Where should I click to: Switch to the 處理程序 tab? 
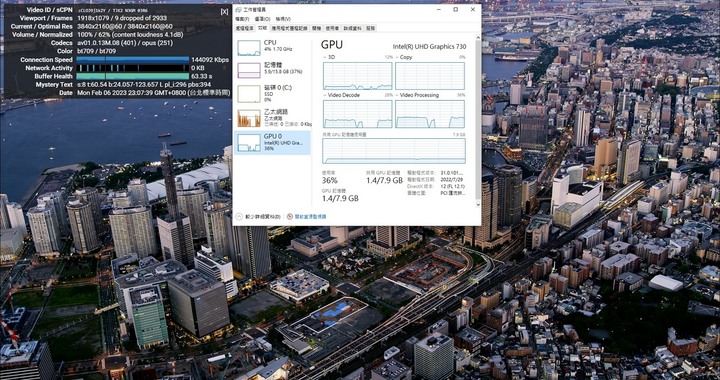click(244, 28)
